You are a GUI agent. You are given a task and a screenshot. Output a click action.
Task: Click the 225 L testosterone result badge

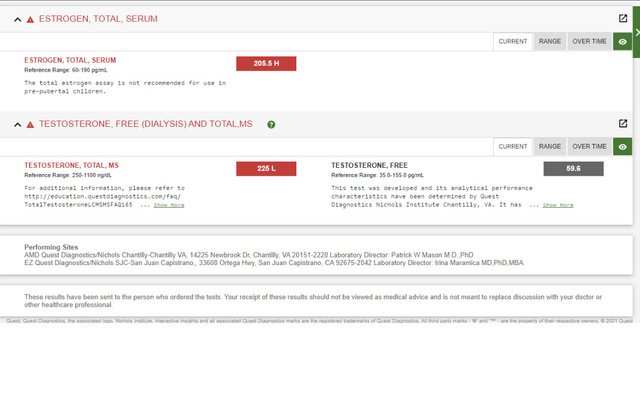(265, 169)
